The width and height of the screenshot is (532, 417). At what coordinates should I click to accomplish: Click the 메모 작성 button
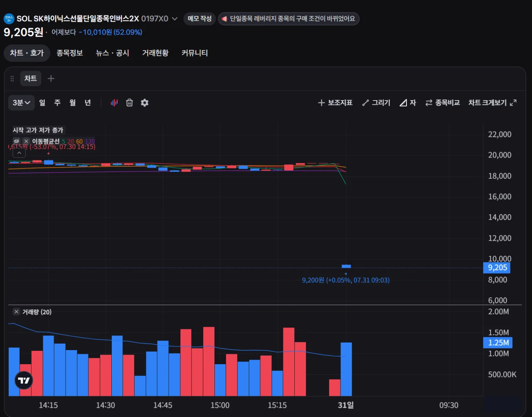click(199, 19)
